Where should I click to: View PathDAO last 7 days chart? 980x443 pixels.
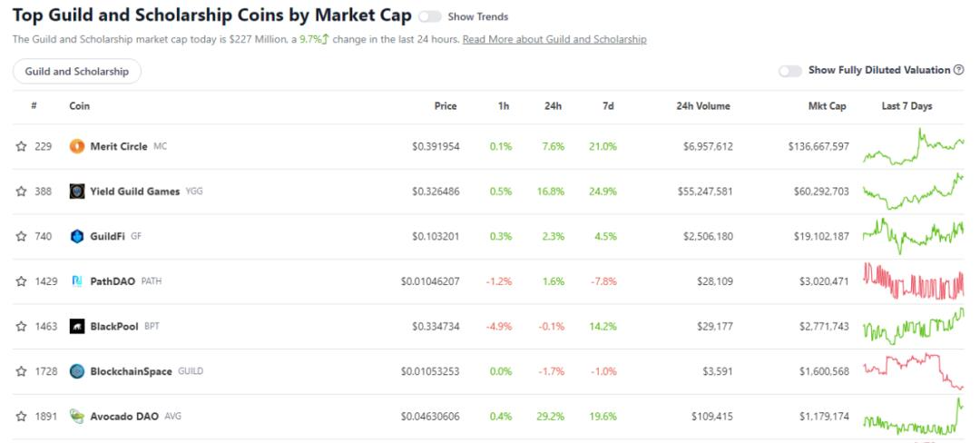[913, 281]
